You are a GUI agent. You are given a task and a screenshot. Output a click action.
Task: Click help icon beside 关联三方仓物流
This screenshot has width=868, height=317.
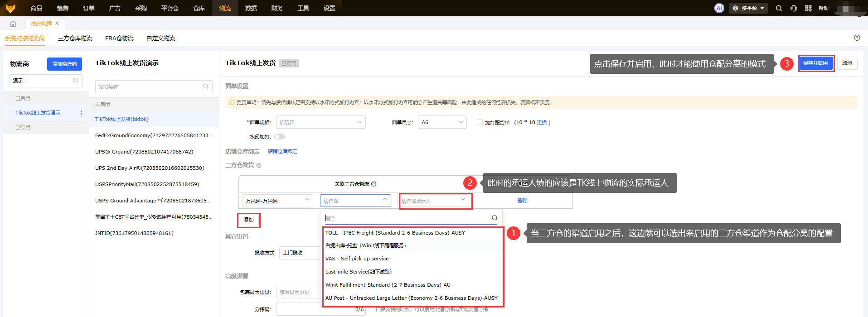tap(374, 184)
